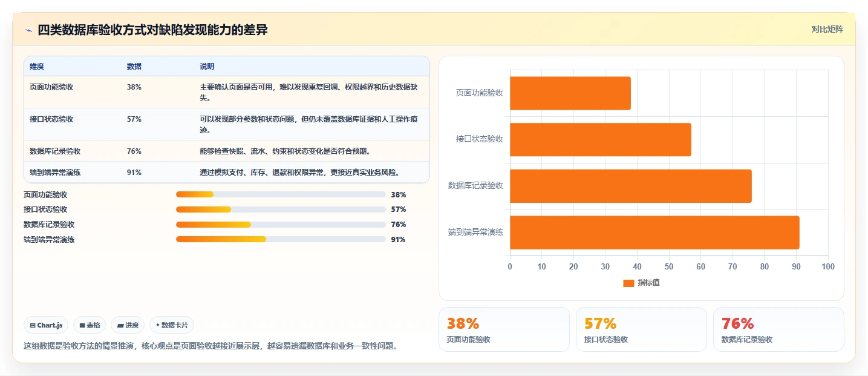Open the 76% 数据库记录验收 data card

[x=778, y=329]
